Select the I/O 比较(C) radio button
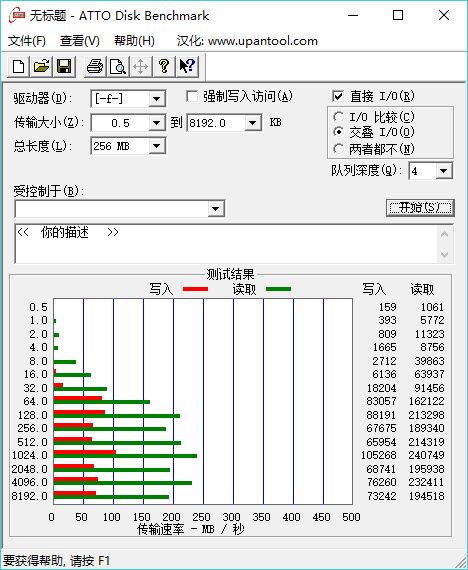468x570 pixels. (x=338, y=117)
